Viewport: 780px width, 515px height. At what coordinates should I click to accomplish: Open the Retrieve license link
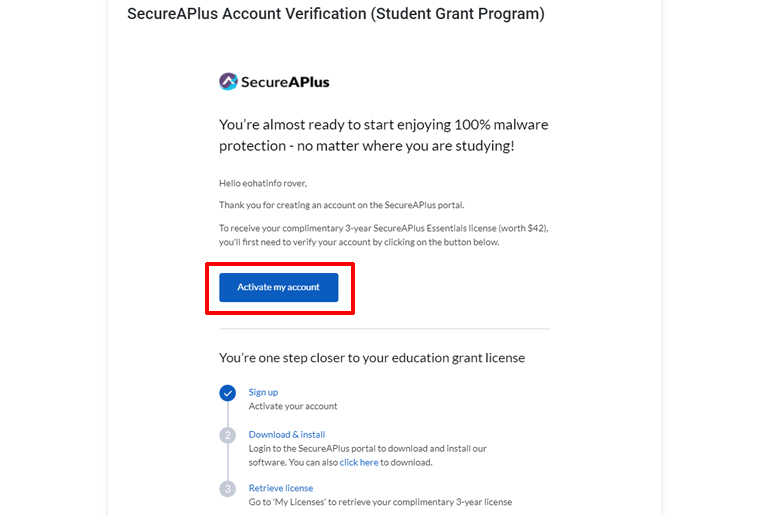coord(281,488)
